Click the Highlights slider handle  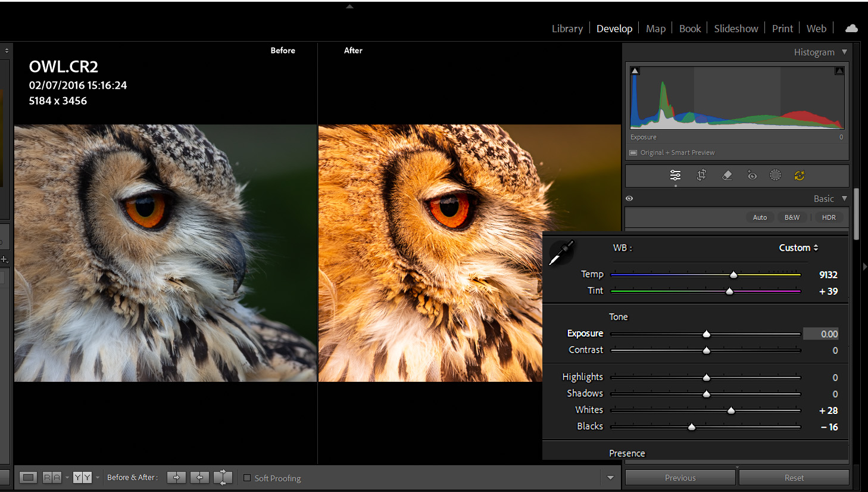point(706,378)
